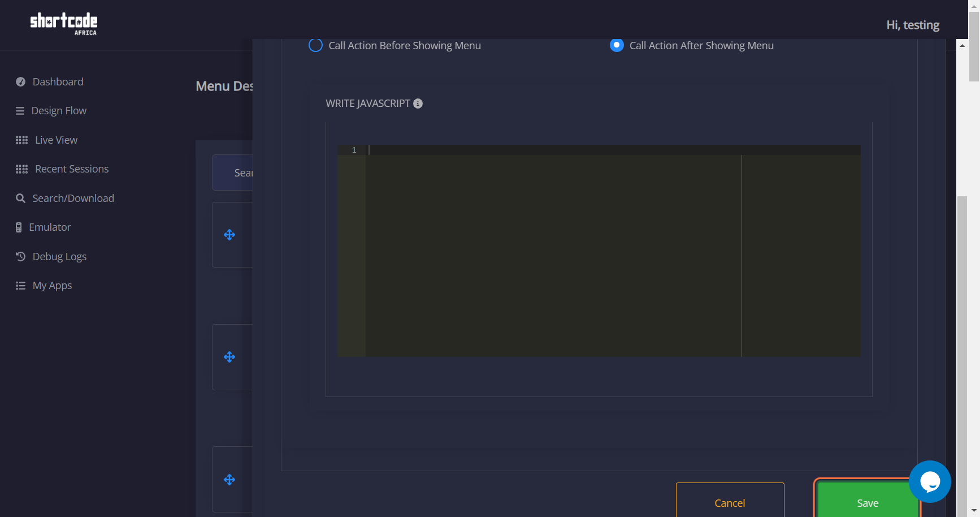Select Call Action Before Showing Menu
Viewport: 980px width, 517px height.
pos(315,45)
